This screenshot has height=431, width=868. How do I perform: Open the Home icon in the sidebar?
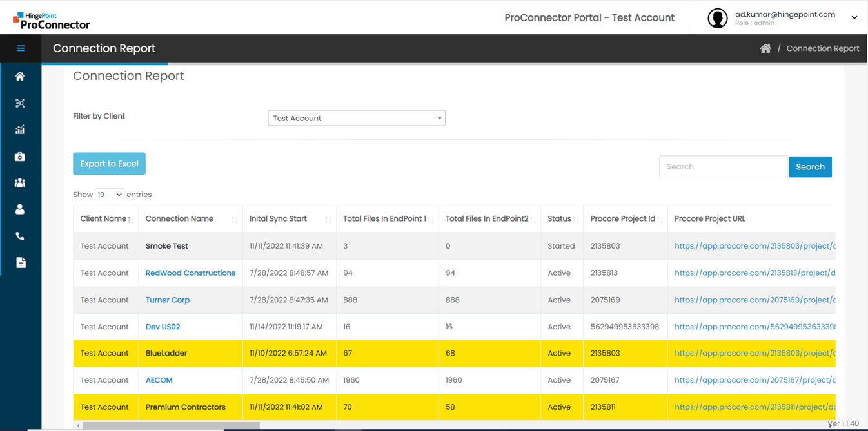point(20,76)
